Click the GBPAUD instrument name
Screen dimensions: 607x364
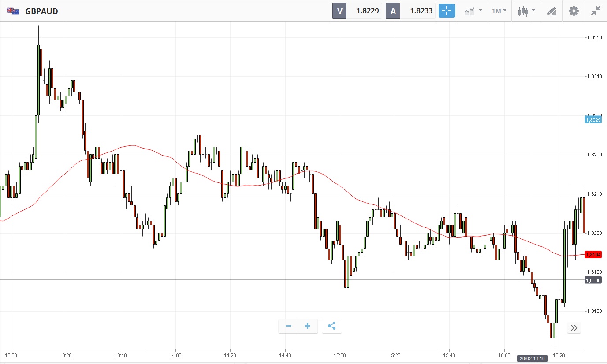tap(41, 11)
